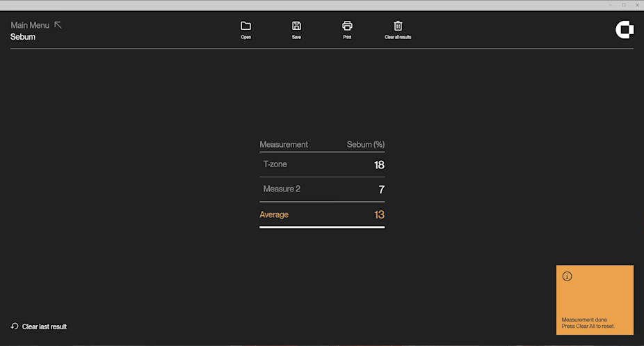The image size is (644, 346).
Task: Click the Measurement column header
Action: [x=284, y=145]
